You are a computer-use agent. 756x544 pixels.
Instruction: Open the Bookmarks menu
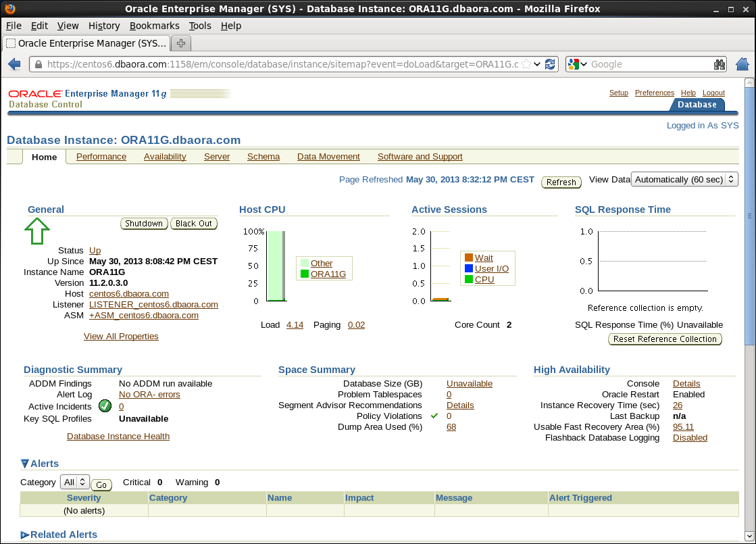pyautogui.click(x=154, y=26)
